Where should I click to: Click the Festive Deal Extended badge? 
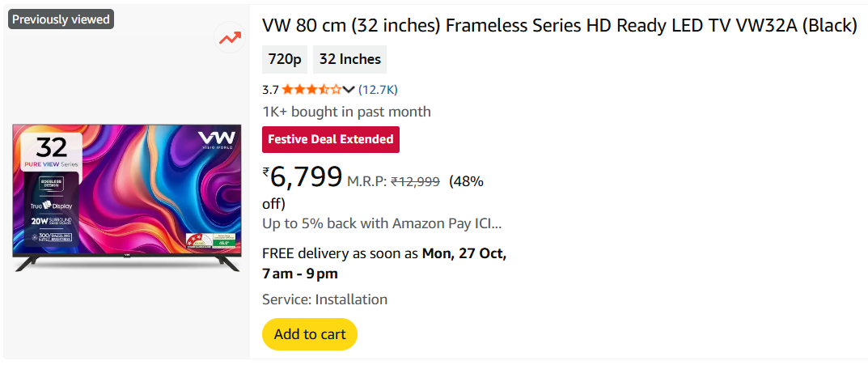(x=331, y=139)
